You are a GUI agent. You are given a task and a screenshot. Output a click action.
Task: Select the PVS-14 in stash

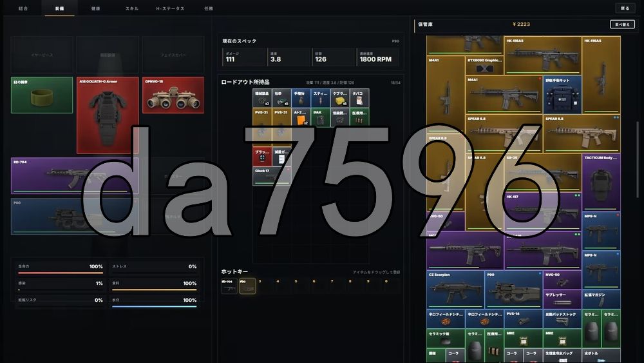click(x=523, y=319)
